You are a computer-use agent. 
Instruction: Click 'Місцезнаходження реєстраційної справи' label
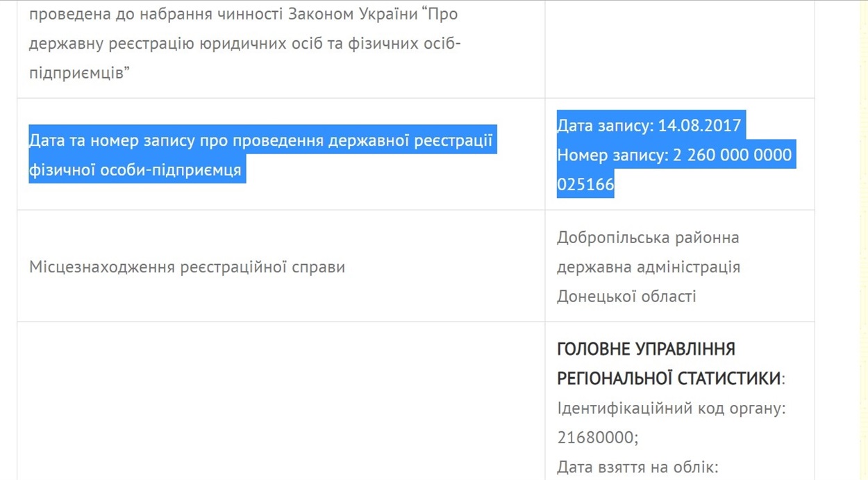[x=187, y=267]
